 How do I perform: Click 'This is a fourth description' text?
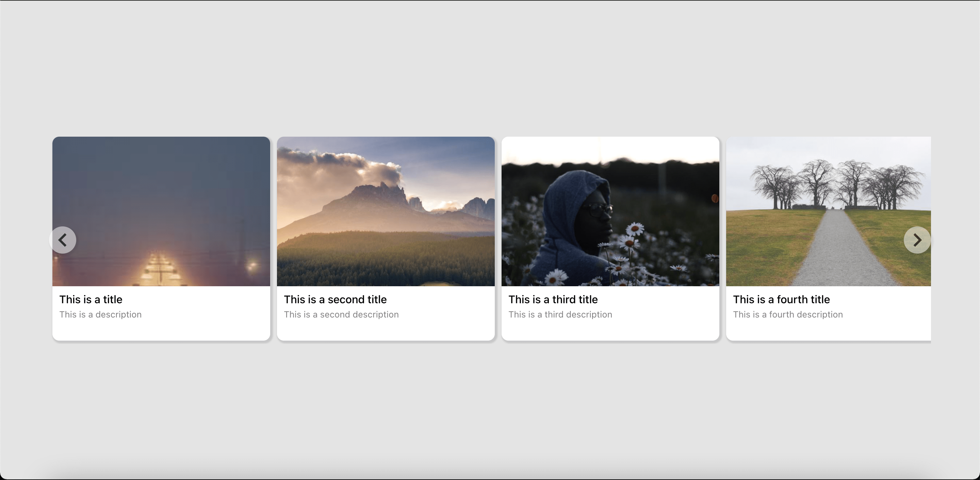click(x=787, y=315)
